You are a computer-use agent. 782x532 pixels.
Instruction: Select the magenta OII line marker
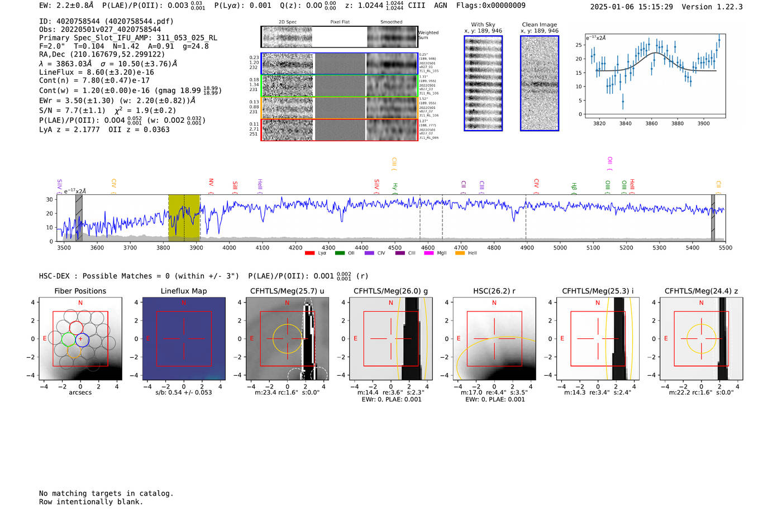click(x=609, y=163)
